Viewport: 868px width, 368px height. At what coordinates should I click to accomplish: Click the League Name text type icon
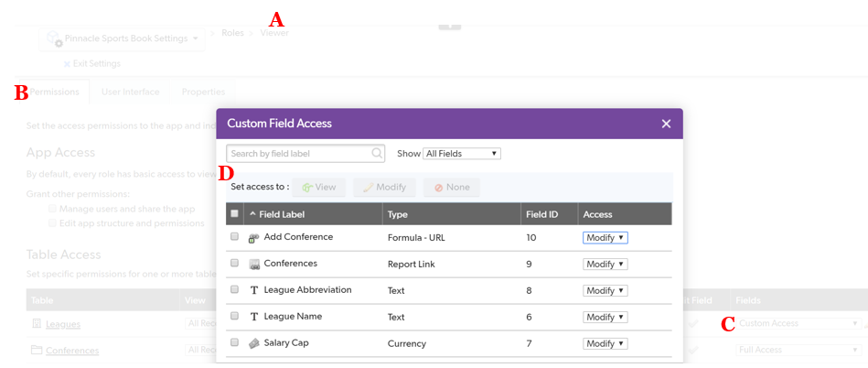pos(254,318)
